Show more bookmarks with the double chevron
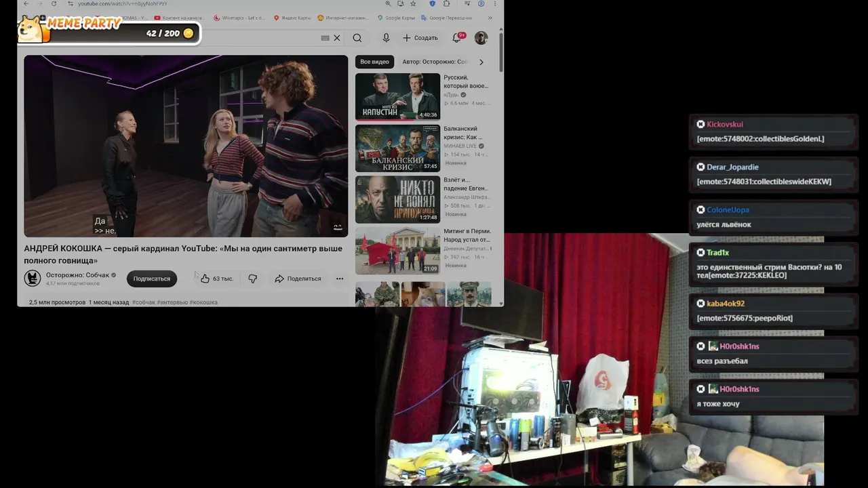The height and width of the screenshot is (488, 868). 490,18
